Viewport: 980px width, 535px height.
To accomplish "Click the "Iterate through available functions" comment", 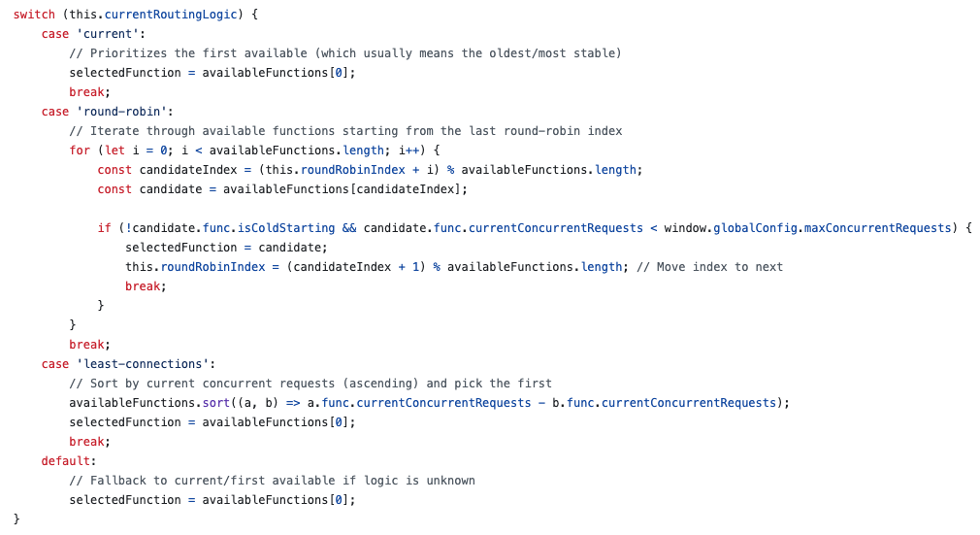I will (344, 131).
